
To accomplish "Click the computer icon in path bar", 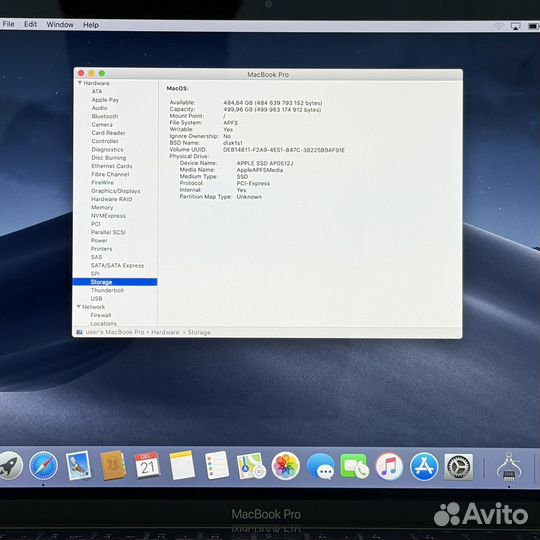I will pyautogui.click(x=80, y=332).
